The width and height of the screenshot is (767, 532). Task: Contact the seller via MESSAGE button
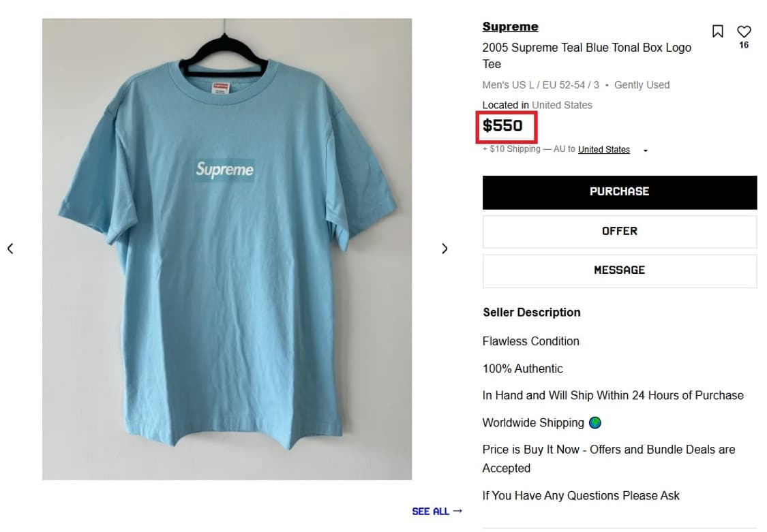point(619,270)
